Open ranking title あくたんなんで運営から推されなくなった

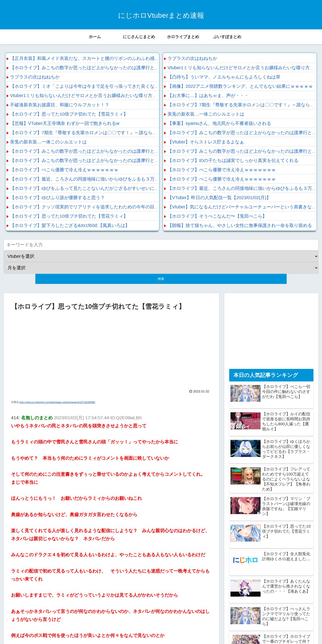[286, 586]
